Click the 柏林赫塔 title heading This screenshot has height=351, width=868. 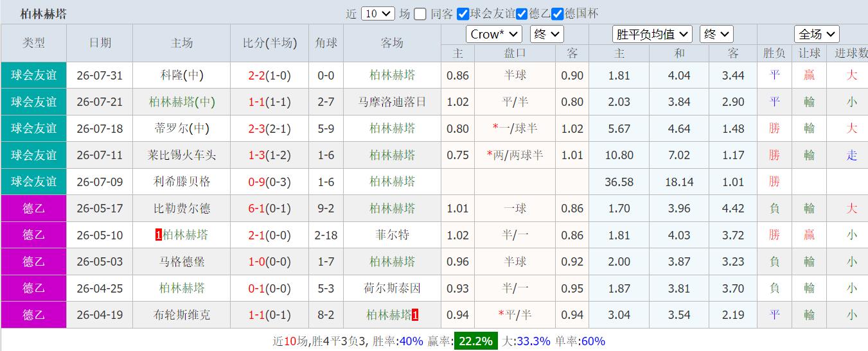tap(44, 14)
